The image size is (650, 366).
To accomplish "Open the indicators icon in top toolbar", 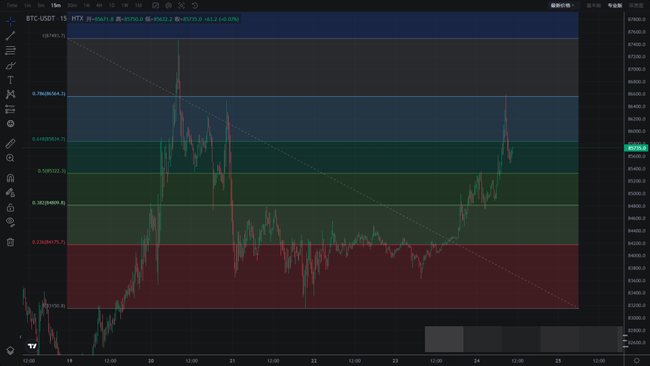I will click(155, 5).
